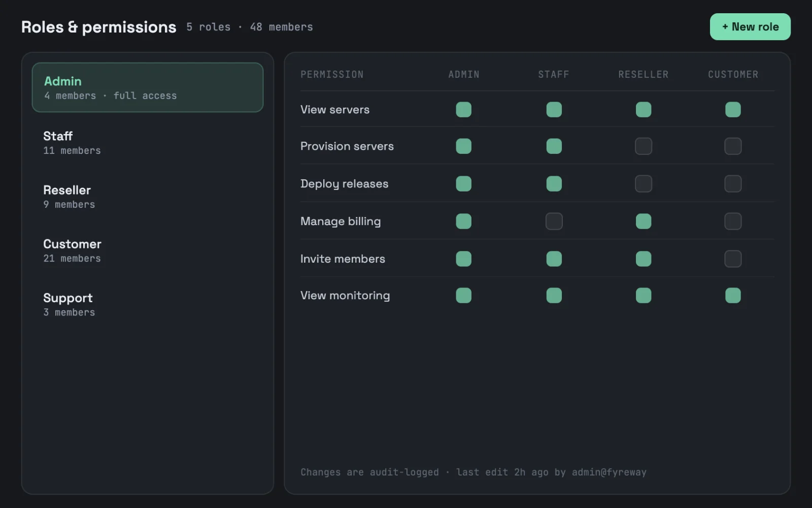Toggle View servers for Admin
The image size is (812, 508).
pyautogui.click(x=463, y=110)
